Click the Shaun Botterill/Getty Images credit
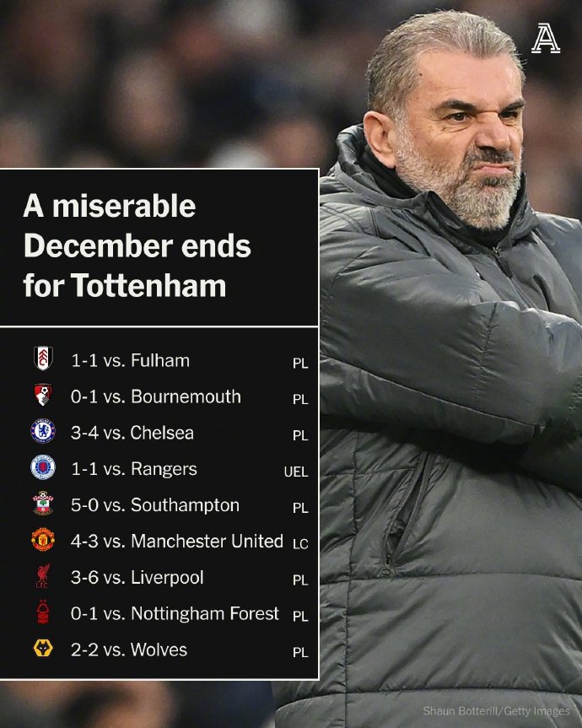The image size is (582, 728). tap(496, 711)
